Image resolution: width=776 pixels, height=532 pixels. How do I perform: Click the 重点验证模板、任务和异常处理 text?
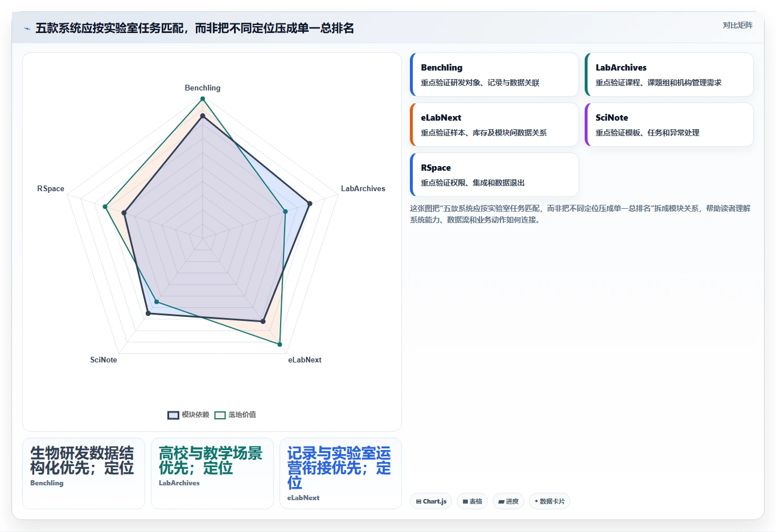[x=647, y=133]
